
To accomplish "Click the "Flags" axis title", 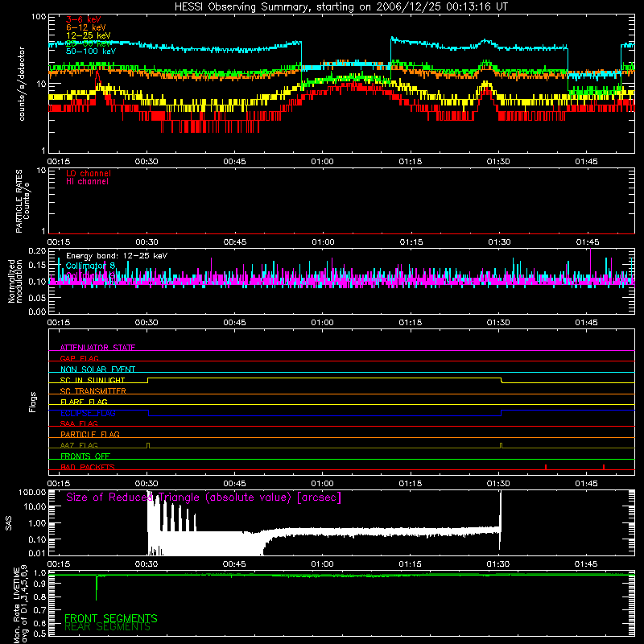I will [x=33, y=402].
